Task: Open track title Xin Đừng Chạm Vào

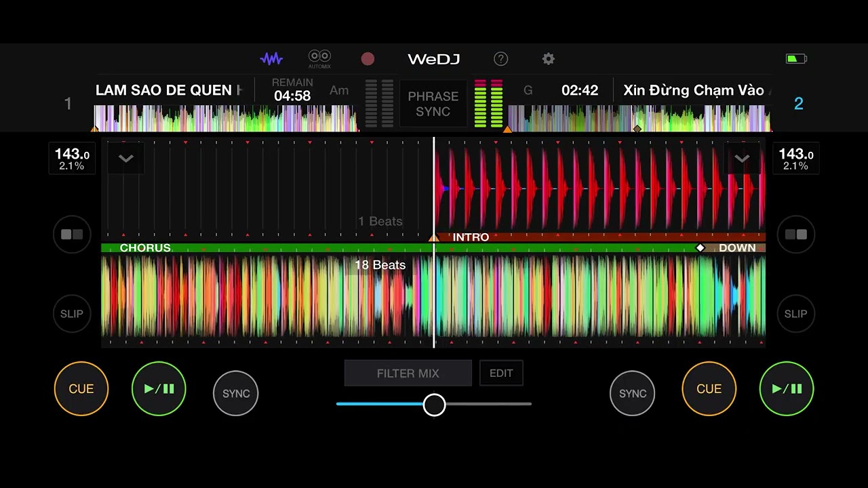Action: tap(695, 90)
